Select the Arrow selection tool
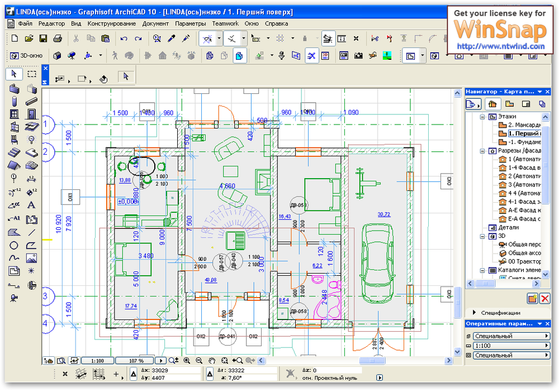Viewport: 559px width, 392px height. click(x=15, y=74)
